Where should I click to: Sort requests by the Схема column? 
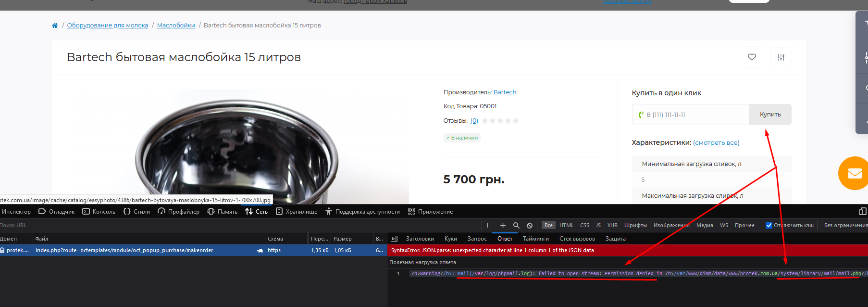coord(286,239)
